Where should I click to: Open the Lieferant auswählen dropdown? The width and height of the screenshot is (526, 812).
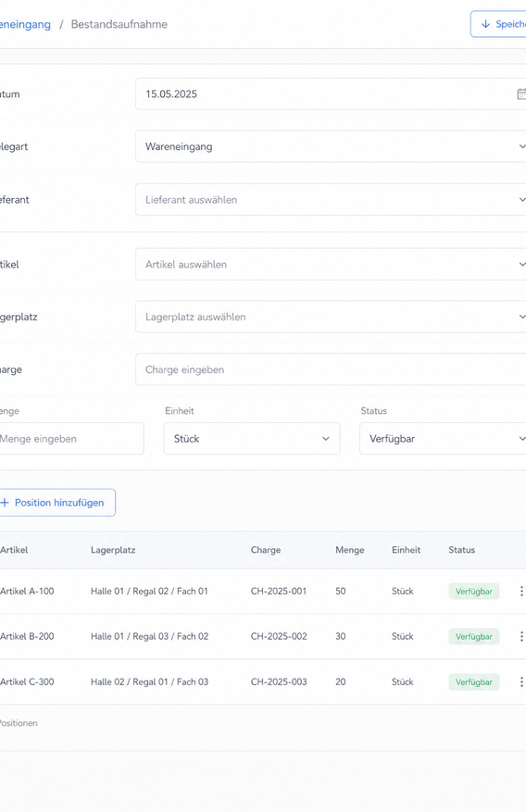[x=331, y=199]
